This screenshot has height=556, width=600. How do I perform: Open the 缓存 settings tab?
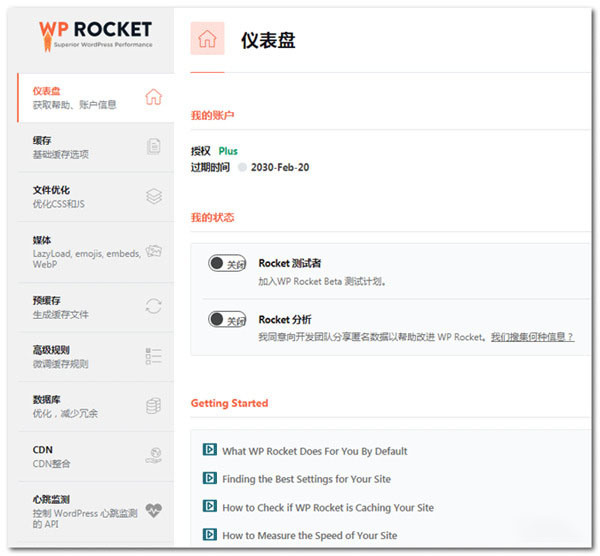[96, 147]
